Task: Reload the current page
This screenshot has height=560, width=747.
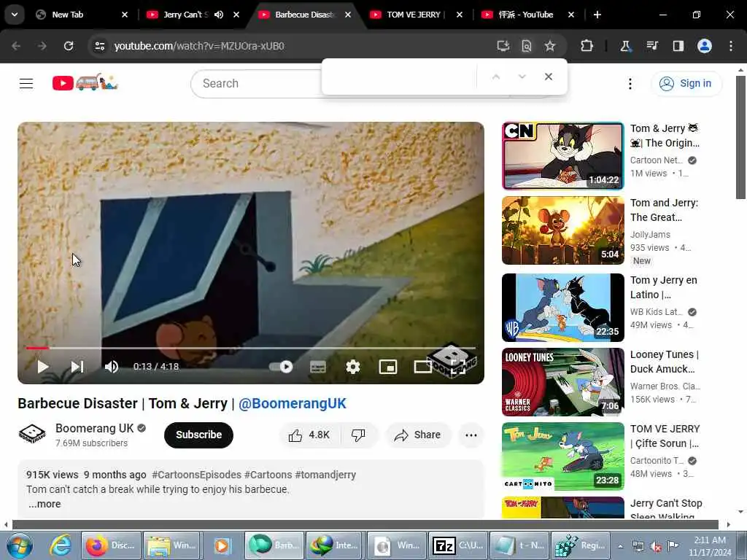Action: (x=69, y=46)
